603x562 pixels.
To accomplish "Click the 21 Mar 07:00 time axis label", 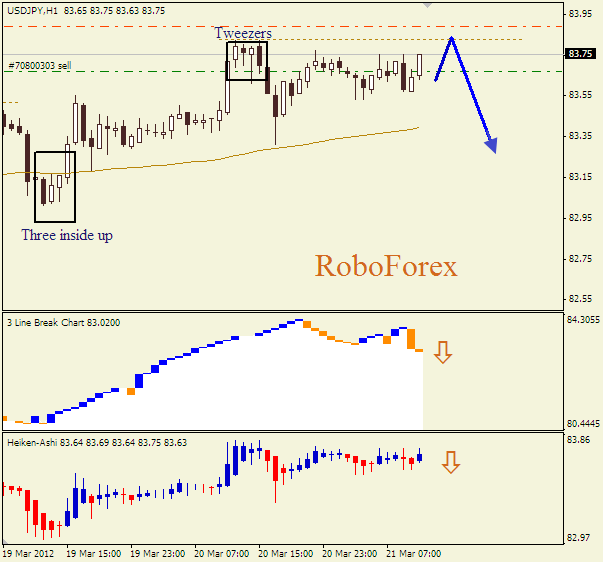I will pos(414,553).
